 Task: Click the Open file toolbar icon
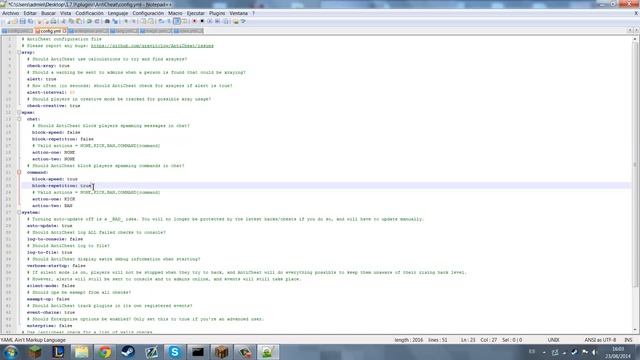15,21
